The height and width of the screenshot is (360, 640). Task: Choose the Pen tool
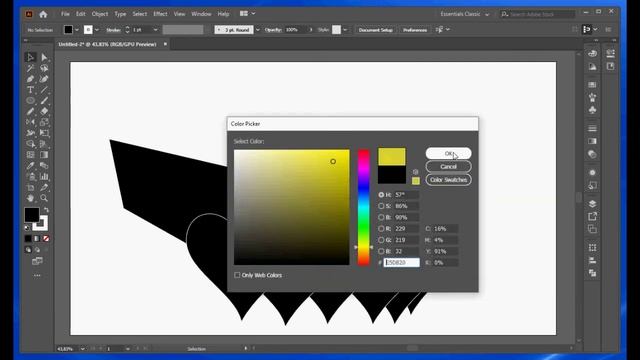[30, 79]
